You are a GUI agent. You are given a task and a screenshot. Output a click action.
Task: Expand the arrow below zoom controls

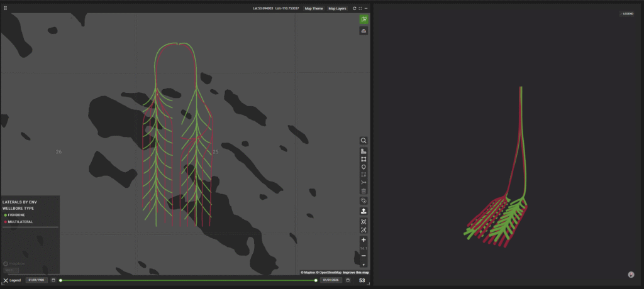pos(364,264)
